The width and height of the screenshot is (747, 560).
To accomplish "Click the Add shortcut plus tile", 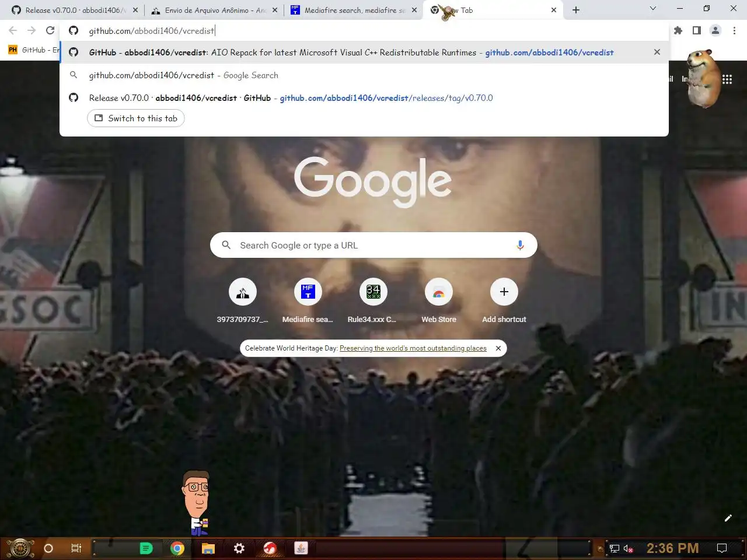I will pos(504,300).
